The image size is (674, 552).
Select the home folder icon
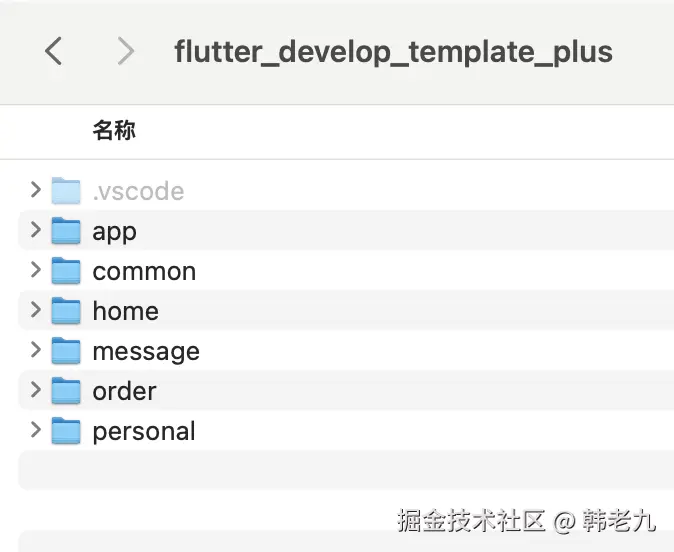tap(66, 311)
